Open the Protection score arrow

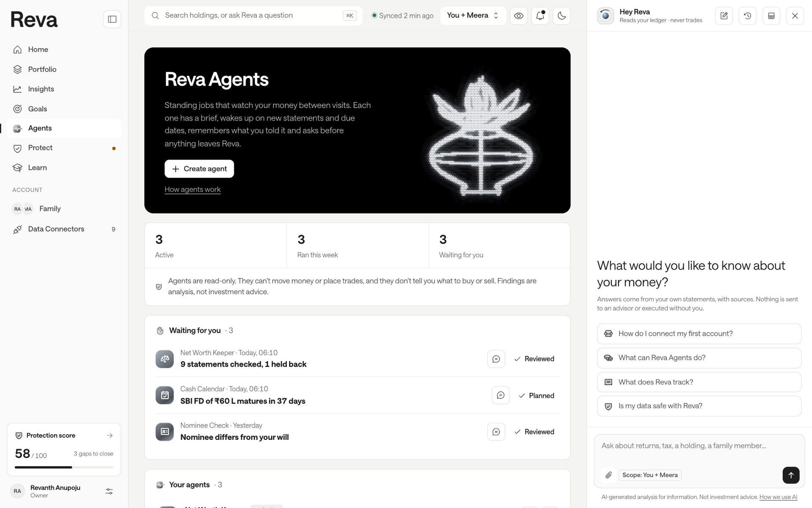pyautogui.click(x=110, y=436)
